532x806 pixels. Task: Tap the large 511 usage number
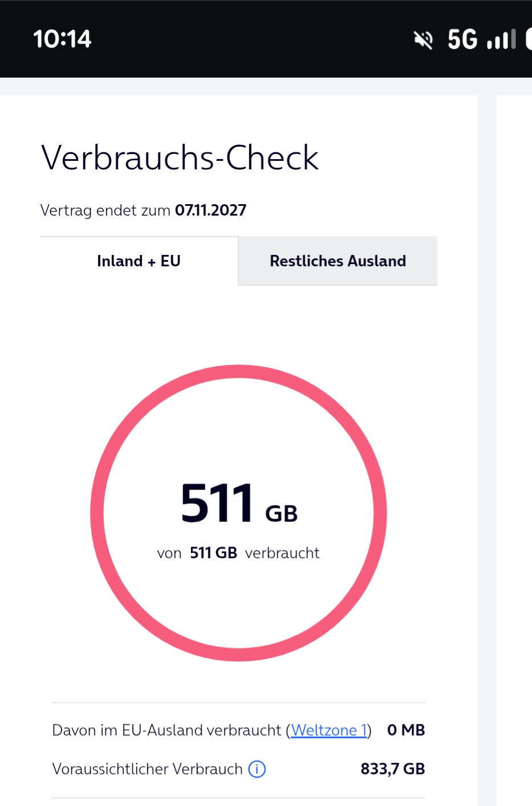217,503
